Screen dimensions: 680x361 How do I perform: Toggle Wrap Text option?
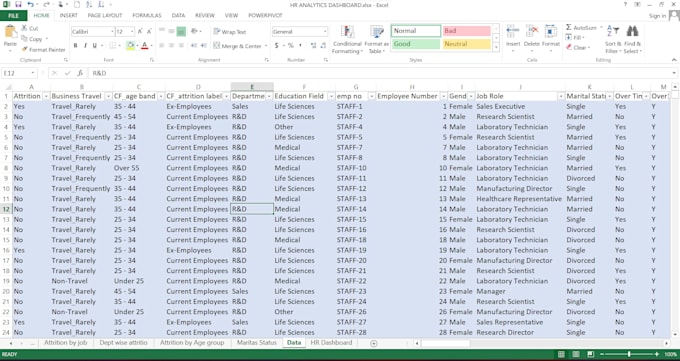(229, 32)
